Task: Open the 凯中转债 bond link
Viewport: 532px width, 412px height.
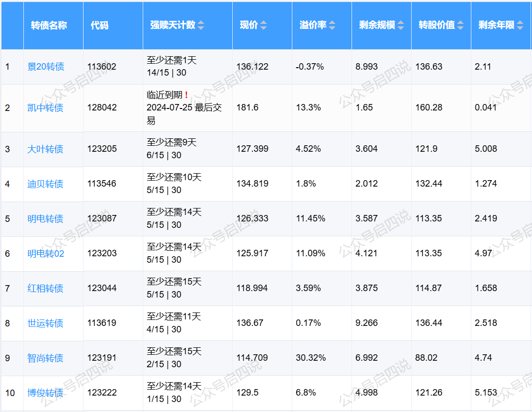Action: click(x=45, y=108)
